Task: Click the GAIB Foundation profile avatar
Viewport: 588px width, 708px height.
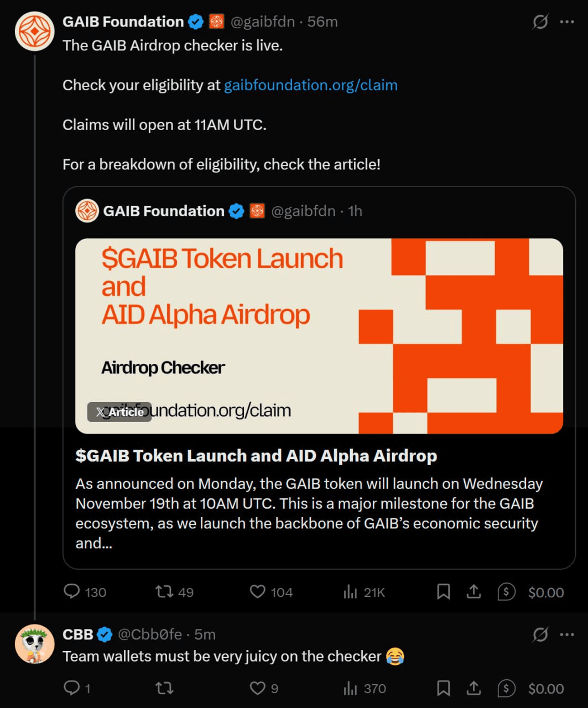Action: [34, 31]
